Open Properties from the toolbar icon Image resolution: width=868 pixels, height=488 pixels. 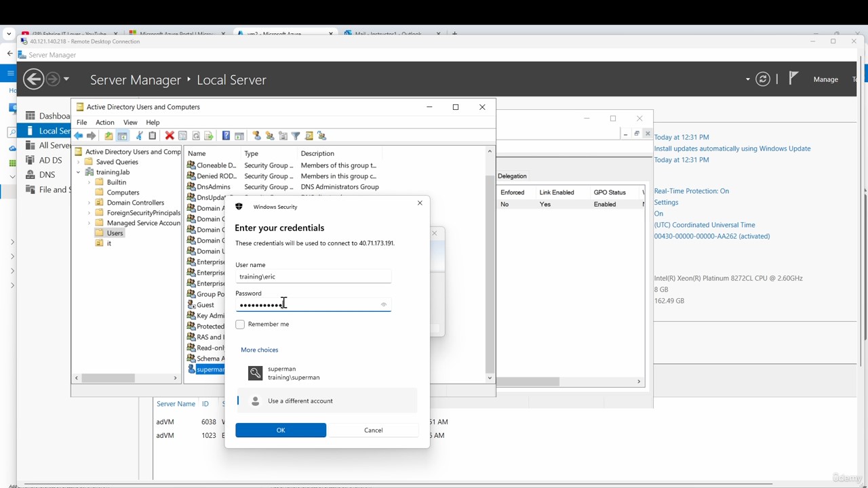(x=183, y=136)
